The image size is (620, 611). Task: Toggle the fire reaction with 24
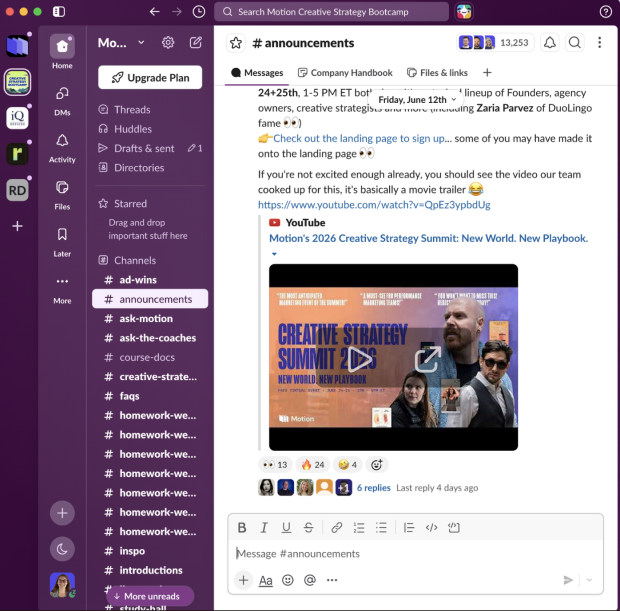pos(313,465)
